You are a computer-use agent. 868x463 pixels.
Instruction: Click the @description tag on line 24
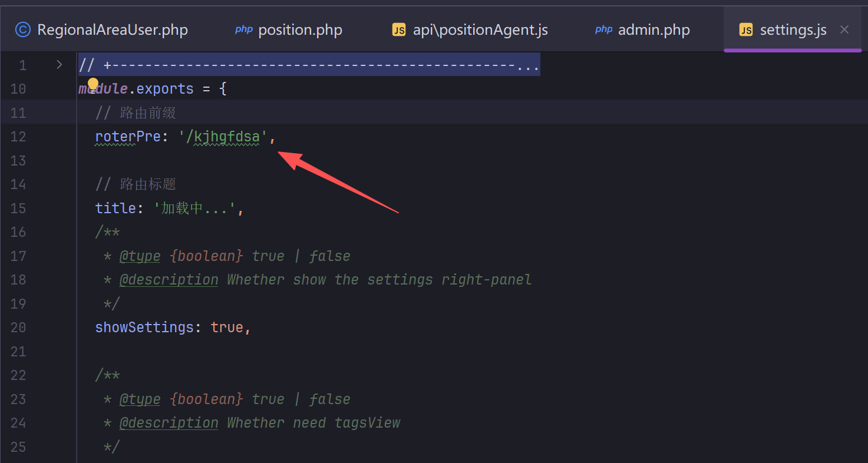tap(169, 423)
